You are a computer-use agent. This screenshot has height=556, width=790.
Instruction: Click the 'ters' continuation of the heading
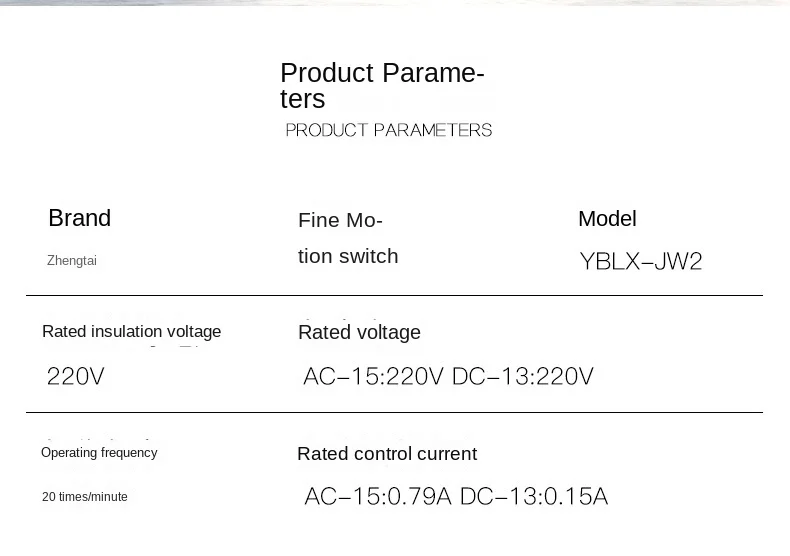point(303,99)
